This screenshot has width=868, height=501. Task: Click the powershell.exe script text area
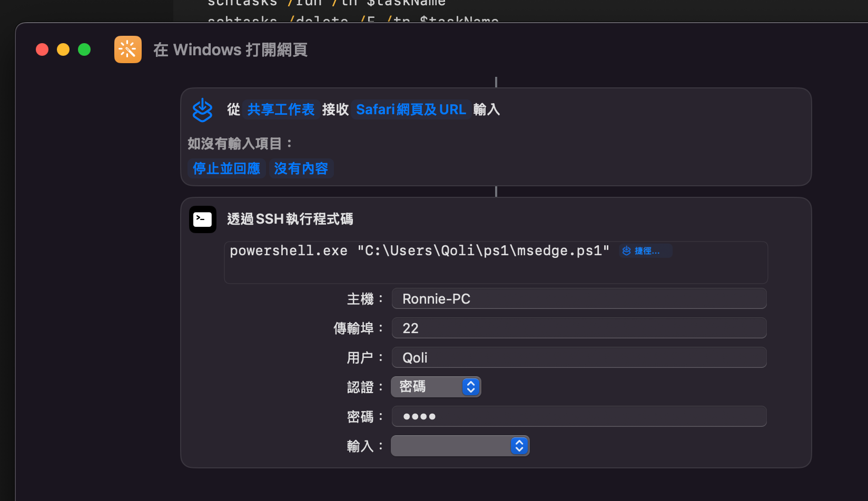click(496, 263)
